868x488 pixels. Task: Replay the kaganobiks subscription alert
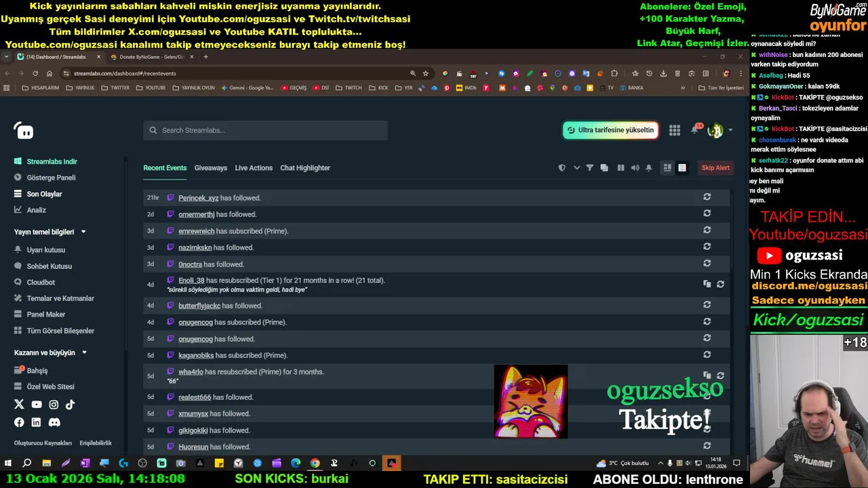(707, 354)
